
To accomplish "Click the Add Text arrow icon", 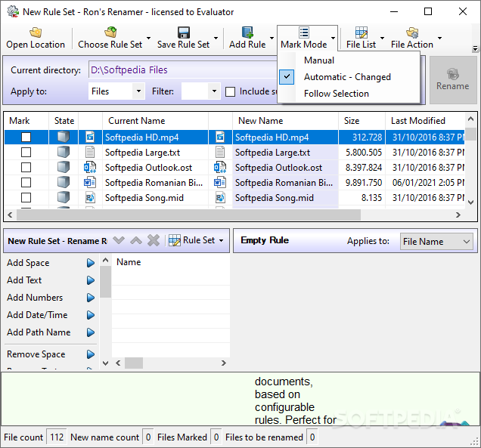I will click(x=91, y=280).
